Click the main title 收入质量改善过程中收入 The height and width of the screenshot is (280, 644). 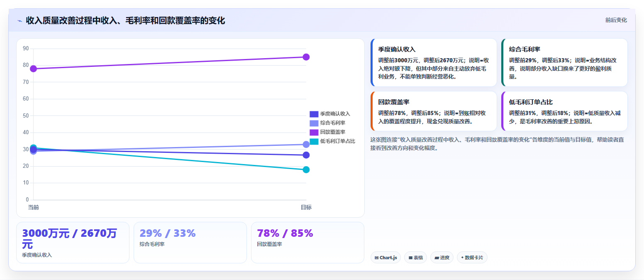(125, 20)
